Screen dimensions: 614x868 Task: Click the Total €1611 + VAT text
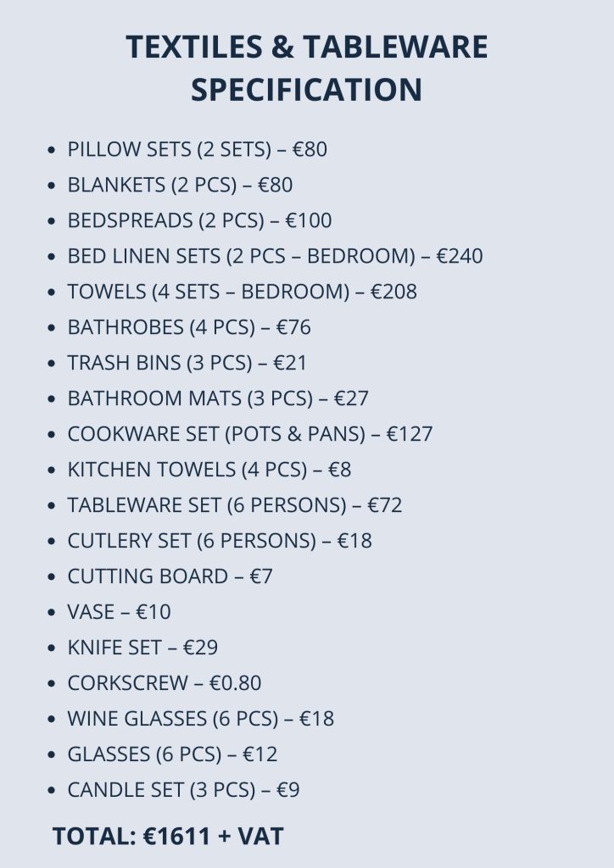[168, 837]
